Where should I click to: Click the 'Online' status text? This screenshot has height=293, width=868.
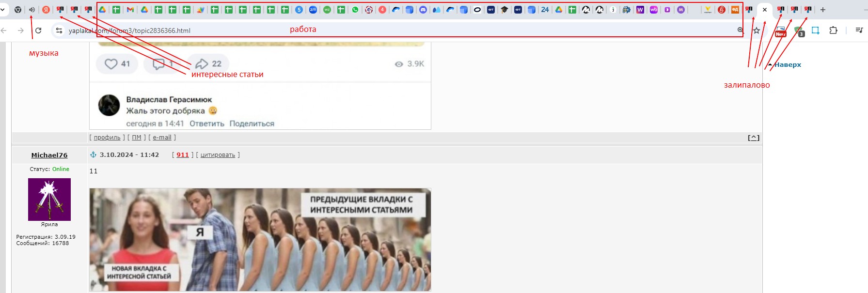coord(61,169)
